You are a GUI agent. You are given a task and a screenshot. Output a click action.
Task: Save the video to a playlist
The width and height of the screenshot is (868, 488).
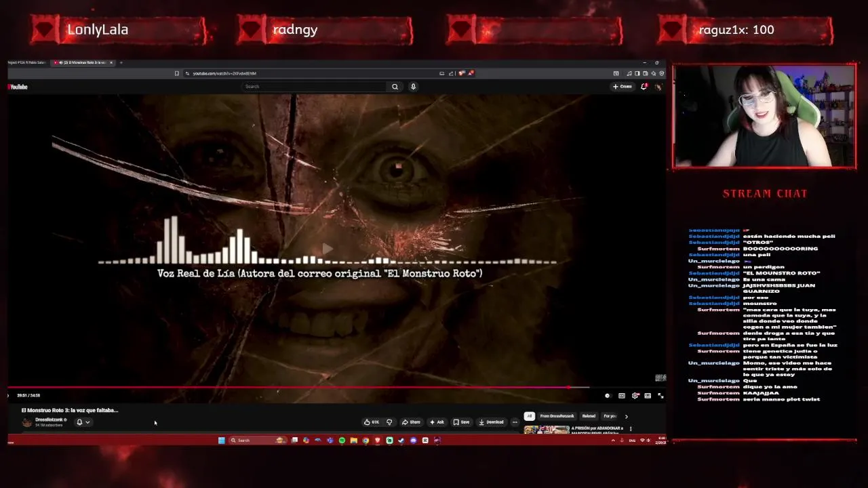point(461,422)
